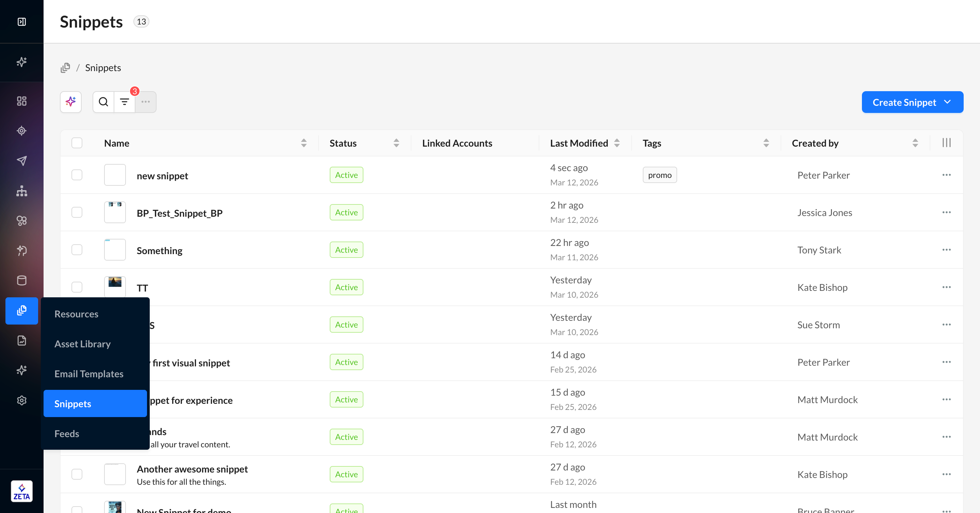Open the BP_Test_Snippet_BP snippet link
Viewport: 980px width, 513px height.
click(180, 213)
